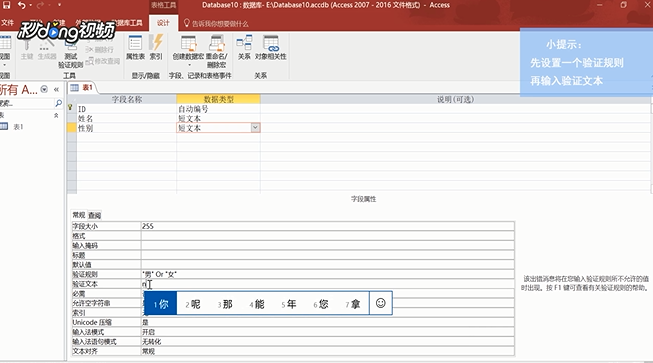Screen dimensions: 653x363
Task: Choose IME candidate 4 能
Action: coord(257,304)
